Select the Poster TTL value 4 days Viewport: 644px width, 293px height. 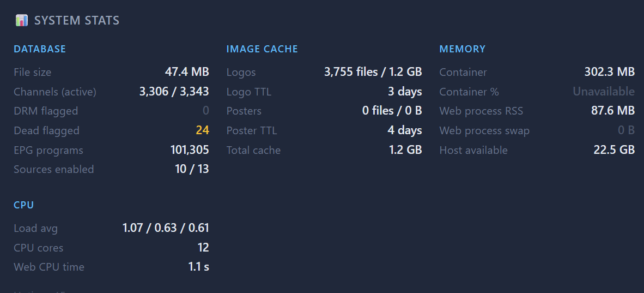pyautogui.click(x=405, y=130)
